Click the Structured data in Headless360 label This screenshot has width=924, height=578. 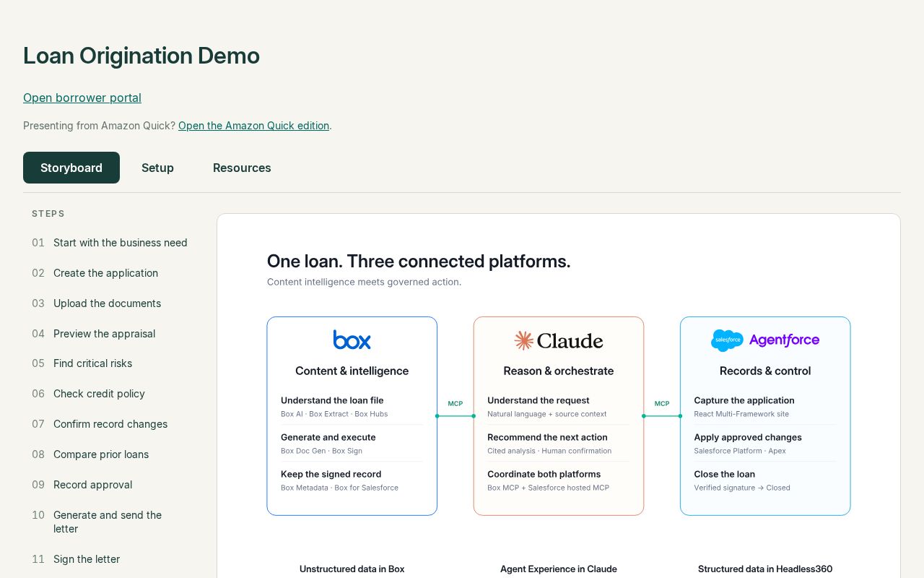pos(765,569)
